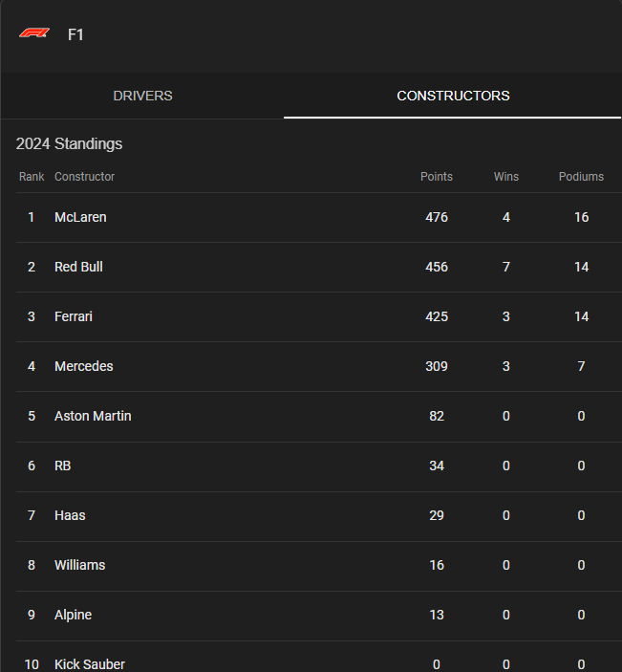Open the Red Bull constructor entry
This screenshot has height=672, width=622.
pyautogui.click(x=319, y=267)
